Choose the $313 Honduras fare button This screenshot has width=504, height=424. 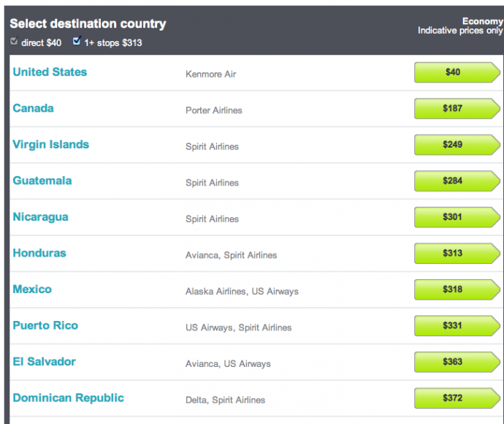tap(454, 253)
